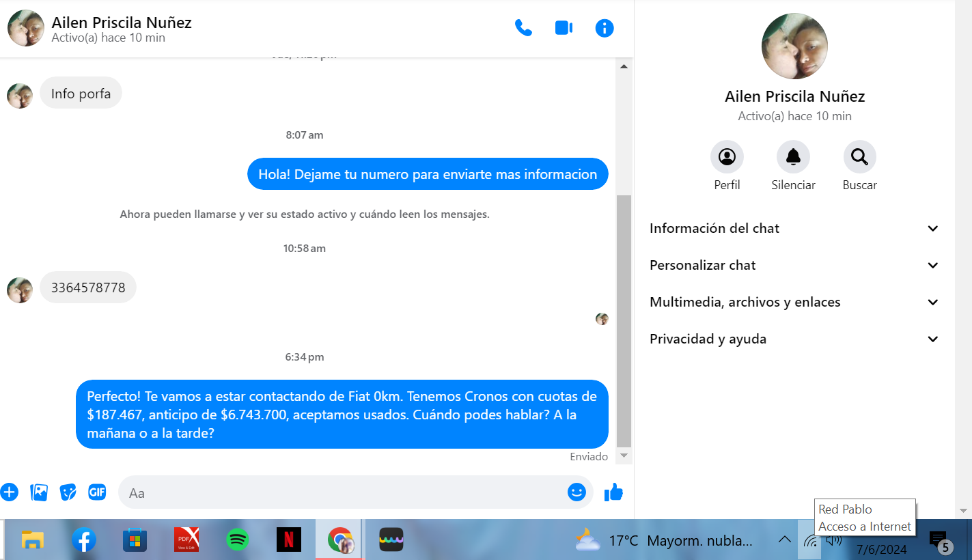Image resolution: width=972 pixels, height=560 pixels.
Task: Click the Fiat 0km Cronos message bubble
Action: pos(342,415)
